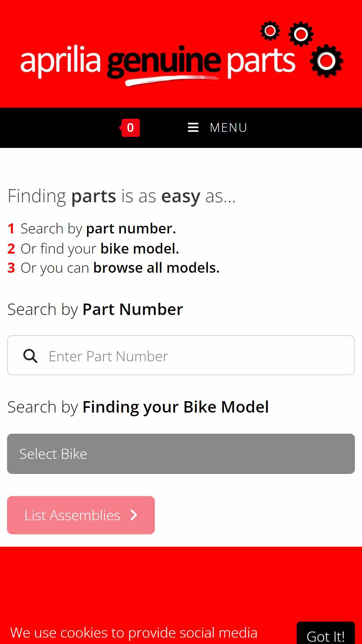Image resolution: width=362 pixels, height=644 pixels.
Task: Click the large gear in logo
Action: click(x=326, y=61)
